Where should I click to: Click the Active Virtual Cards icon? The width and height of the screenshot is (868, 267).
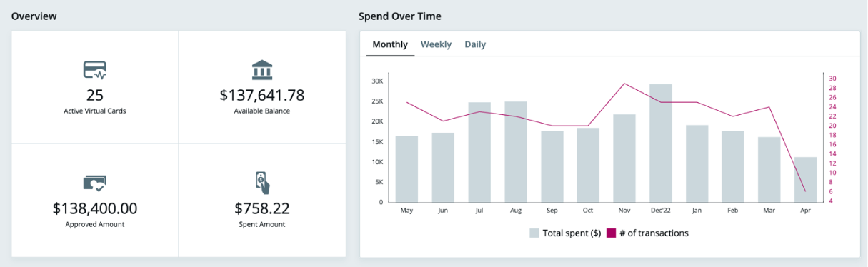pyautogui.click(x=94, y=70)
